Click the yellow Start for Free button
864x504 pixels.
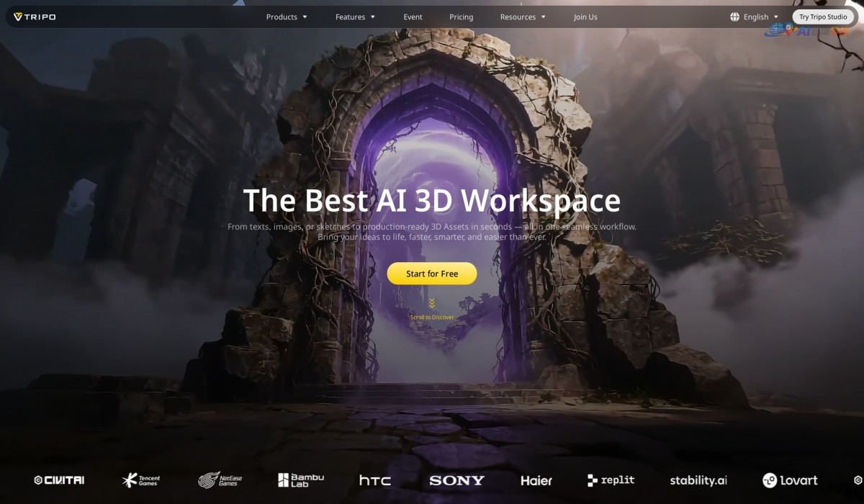tap(432, 274)
